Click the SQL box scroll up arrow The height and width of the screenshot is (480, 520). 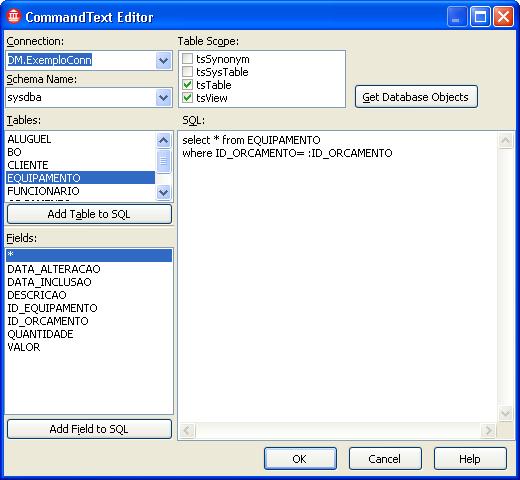506,140
